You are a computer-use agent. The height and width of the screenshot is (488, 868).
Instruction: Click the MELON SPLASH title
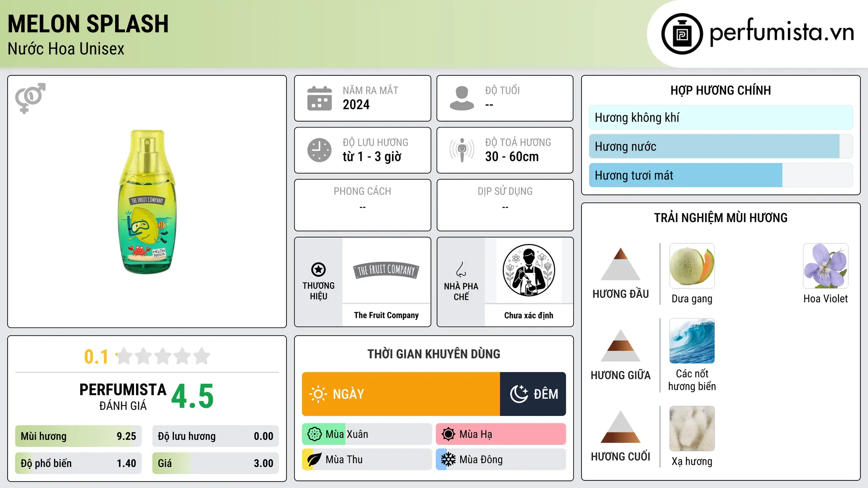pos(88,24)
